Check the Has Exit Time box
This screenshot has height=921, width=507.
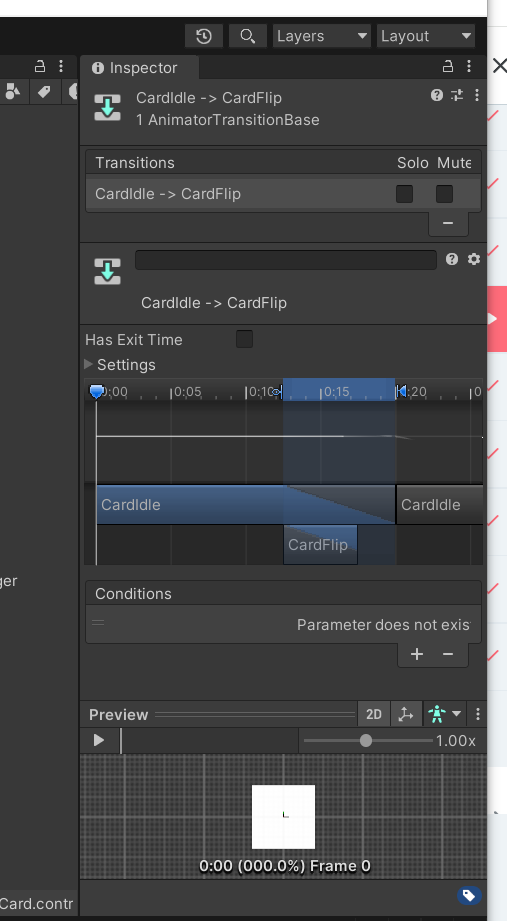[x=244, y=339]
